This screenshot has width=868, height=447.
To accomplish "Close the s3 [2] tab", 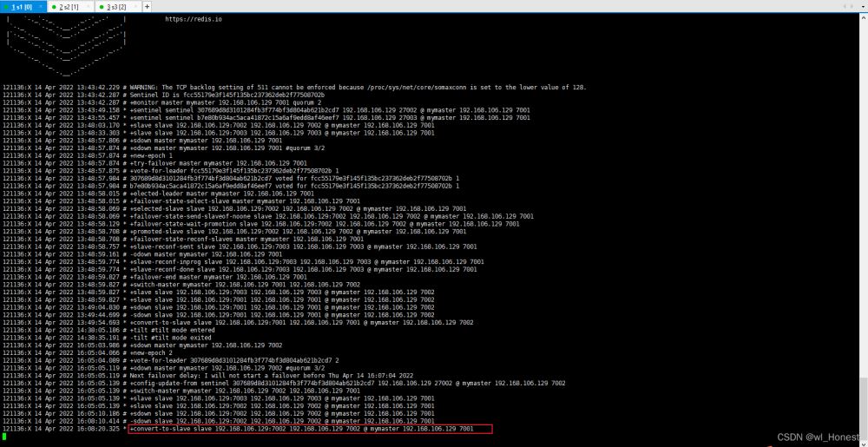I will 135,7.
